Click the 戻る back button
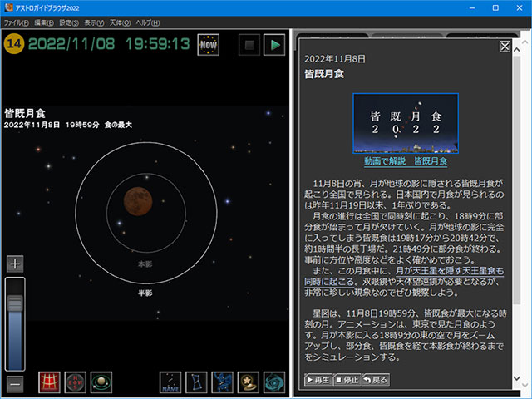This screenshot has height=399, width=532. (377, 380)
